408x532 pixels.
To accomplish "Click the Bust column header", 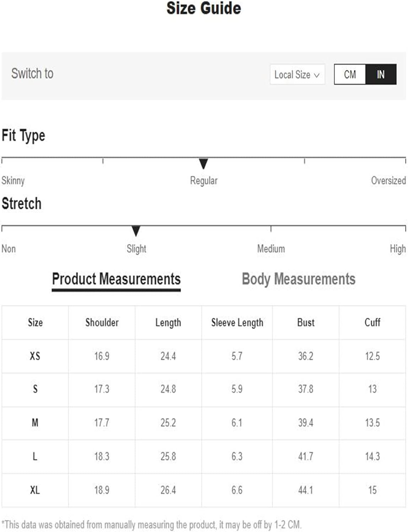I will 306,322.
